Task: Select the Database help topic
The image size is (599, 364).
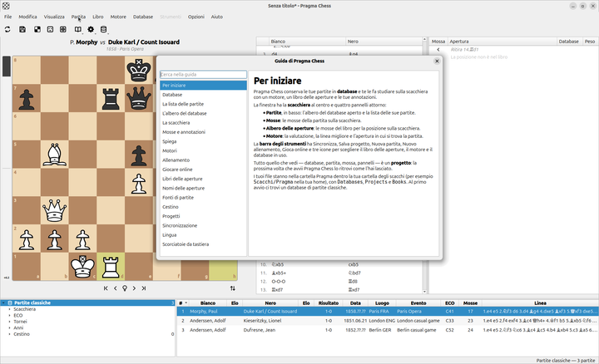Action: point(203,95)
